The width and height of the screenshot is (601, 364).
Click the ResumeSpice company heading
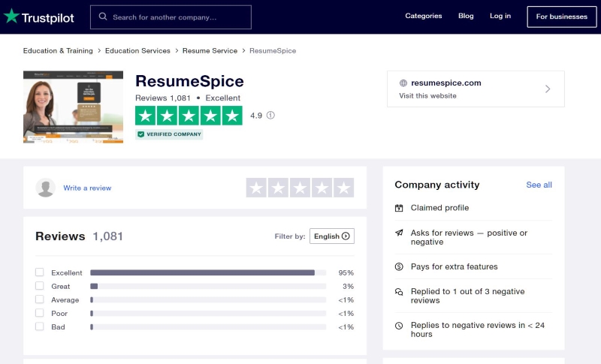click(x=189, y=81)
